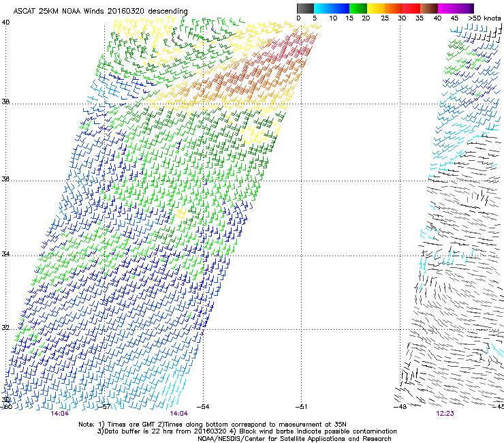Select the yellow 20–25 knot legend segment
This screenshot has width=504, height=443.
pyautogui.click(x=376, y=8)
